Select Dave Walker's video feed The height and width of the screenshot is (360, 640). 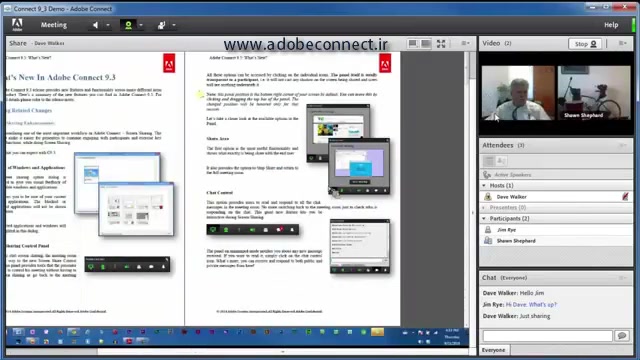tap(518, 93)
